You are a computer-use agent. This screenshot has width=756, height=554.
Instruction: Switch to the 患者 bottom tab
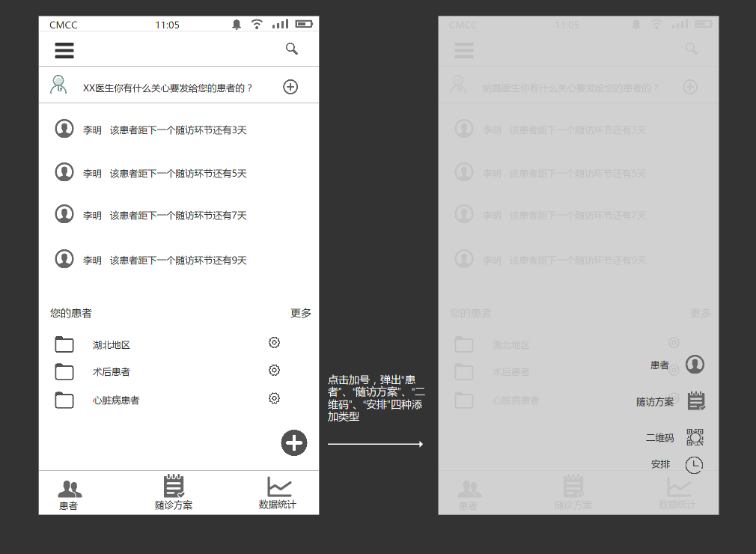click(x=69, y=495)
